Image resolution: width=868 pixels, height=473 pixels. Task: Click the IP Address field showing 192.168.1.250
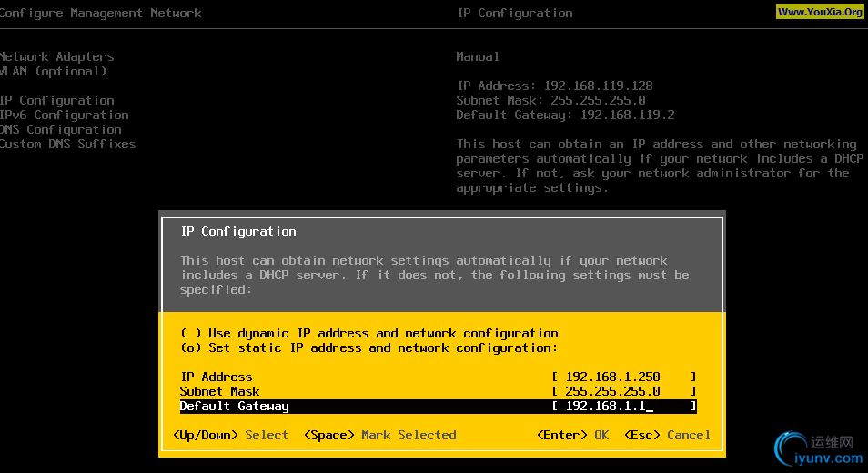pos(623,377)
